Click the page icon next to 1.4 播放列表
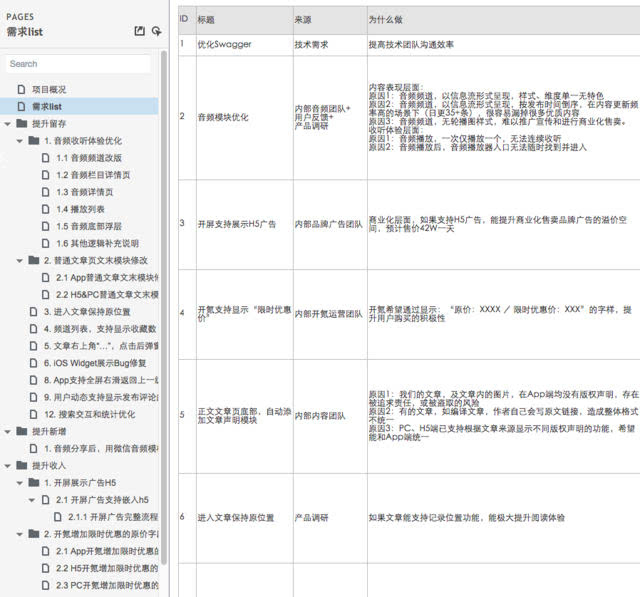Viewport: 640px width, 597px height. pyautogui.click(x=45, y=209)
